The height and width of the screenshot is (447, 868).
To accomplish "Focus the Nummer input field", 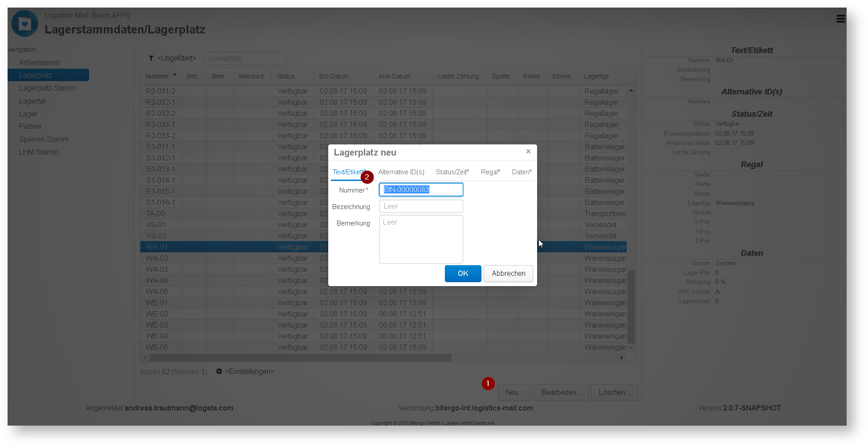I will click(x=421, y=190).
